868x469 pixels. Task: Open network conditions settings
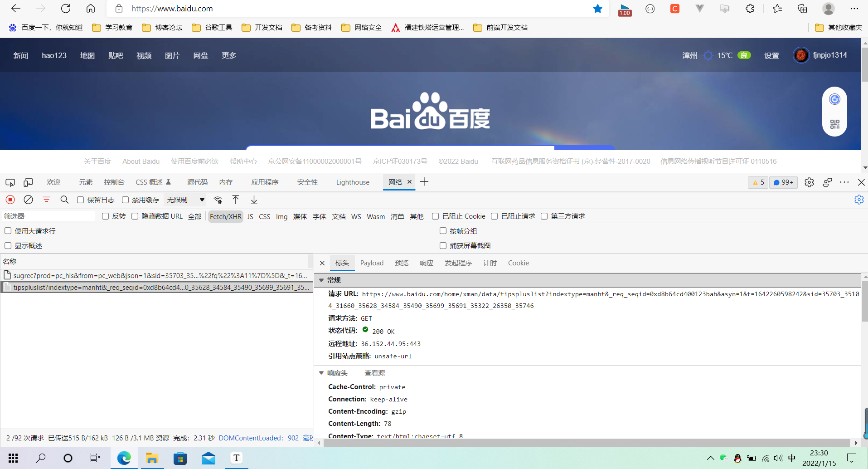[x=218, y=200]
